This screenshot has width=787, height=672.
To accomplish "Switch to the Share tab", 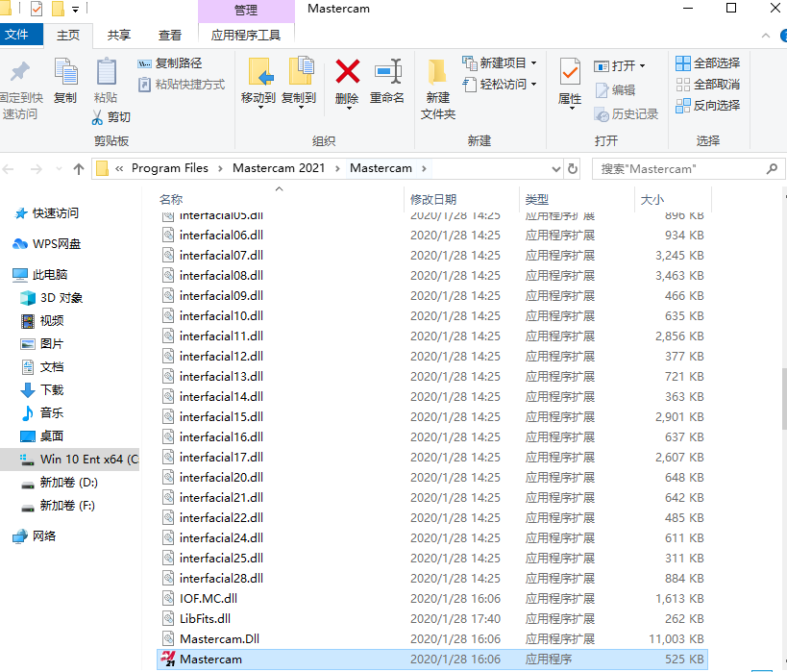I will (119, 36).
